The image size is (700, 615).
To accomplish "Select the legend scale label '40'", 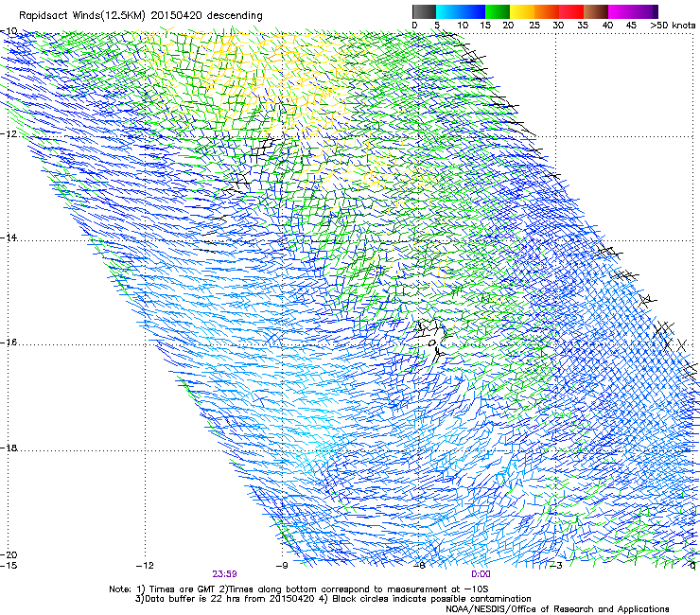I will click(x=607, y=26).
